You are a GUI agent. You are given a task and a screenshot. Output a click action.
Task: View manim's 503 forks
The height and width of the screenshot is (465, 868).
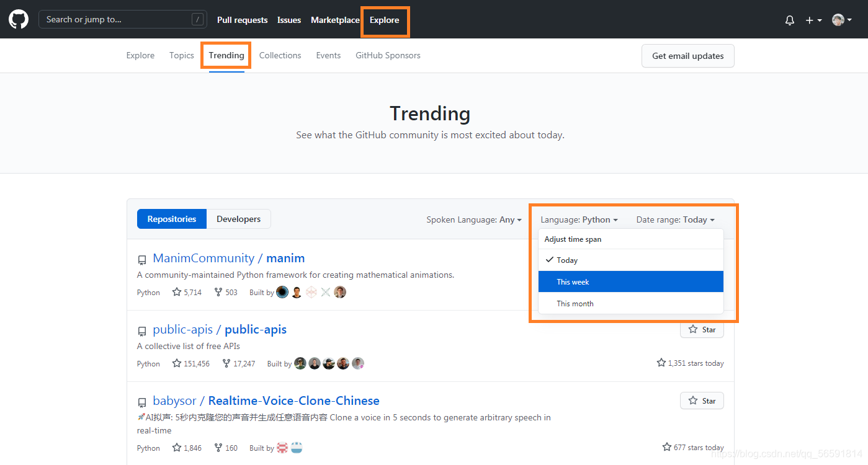tap(226, 292)
